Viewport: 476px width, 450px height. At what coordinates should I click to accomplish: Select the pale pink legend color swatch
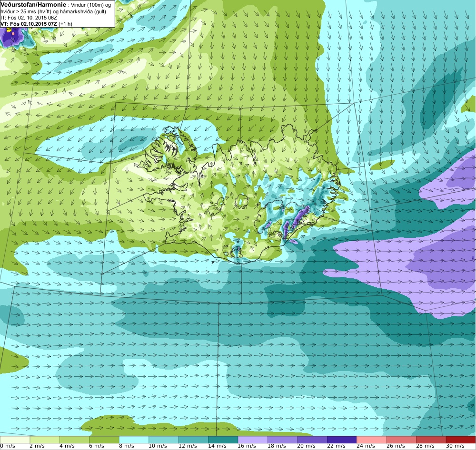click(x=372, y=440)
